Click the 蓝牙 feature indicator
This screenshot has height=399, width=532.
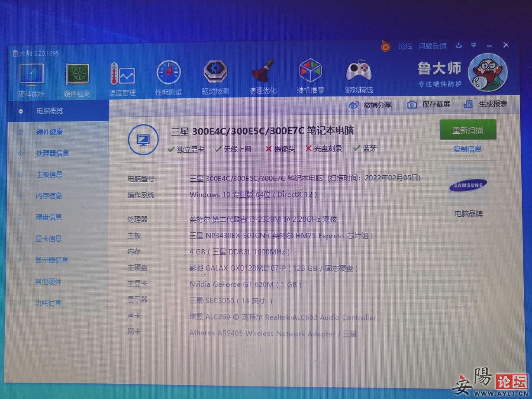[365, 148]
